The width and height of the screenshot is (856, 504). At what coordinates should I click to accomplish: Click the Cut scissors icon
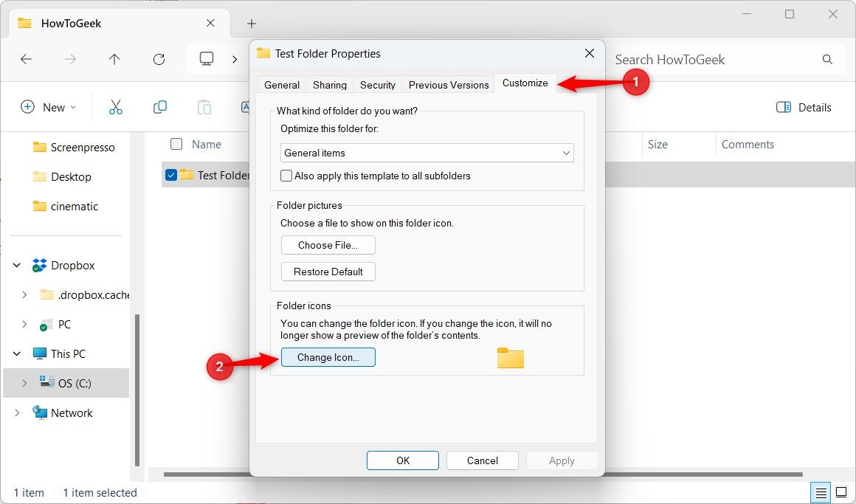(x=116, y=107)
